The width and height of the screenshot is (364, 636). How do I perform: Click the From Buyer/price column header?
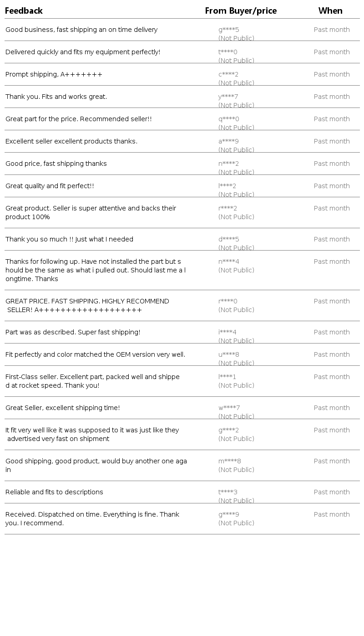click(241, 11)
